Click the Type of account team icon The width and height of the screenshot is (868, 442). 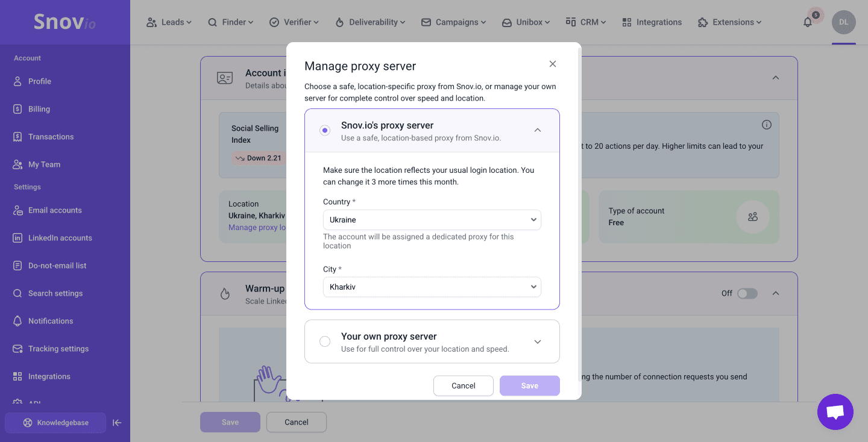(x=752, y=217)
